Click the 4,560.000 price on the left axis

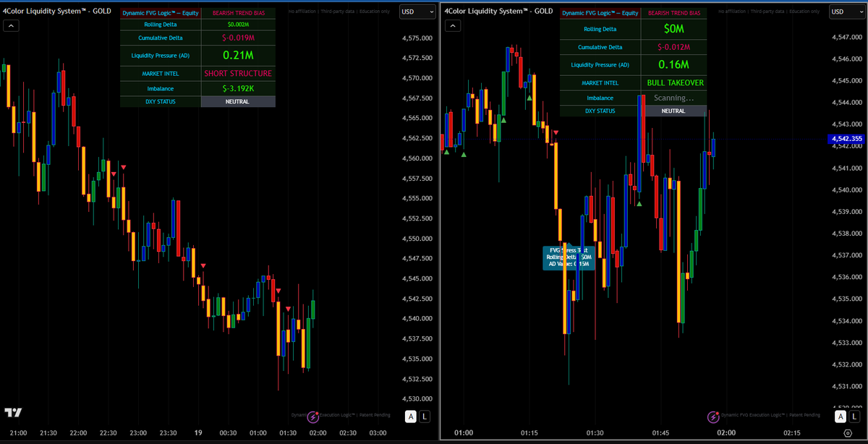(417, 158)
